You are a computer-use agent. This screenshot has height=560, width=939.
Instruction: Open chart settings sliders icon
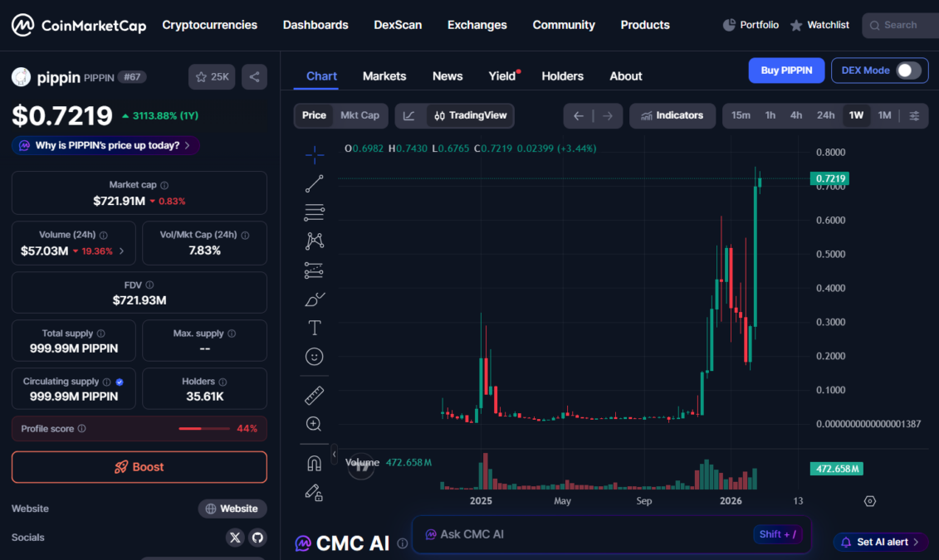914,116
